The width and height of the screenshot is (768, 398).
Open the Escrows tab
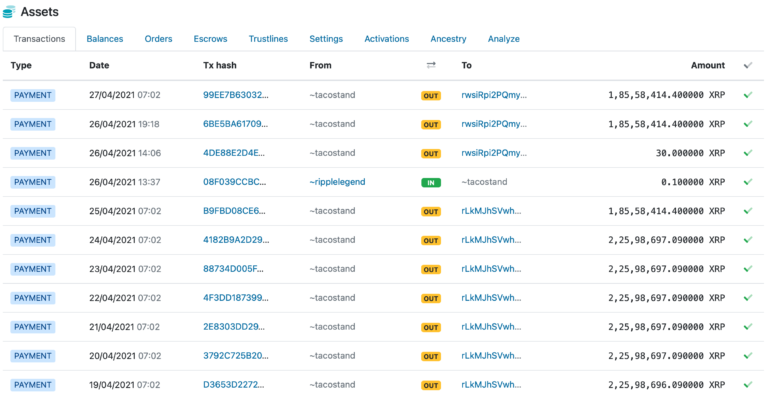210,39
